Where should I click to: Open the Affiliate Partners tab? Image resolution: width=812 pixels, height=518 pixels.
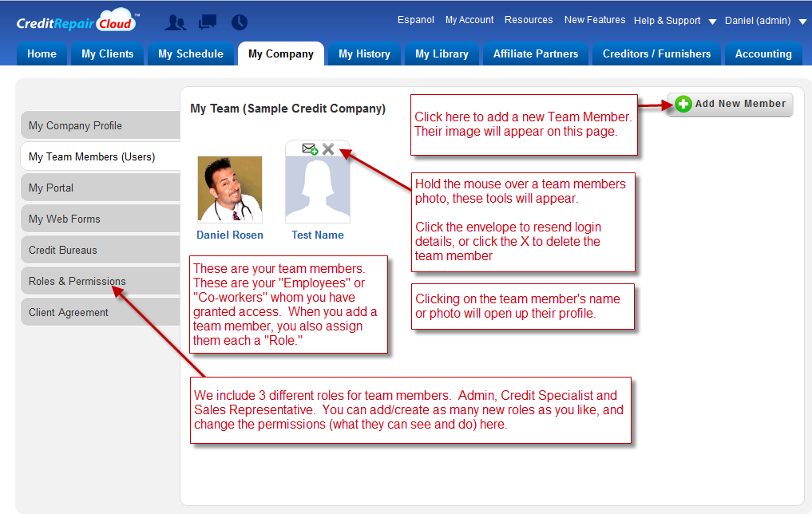(536, 53)
